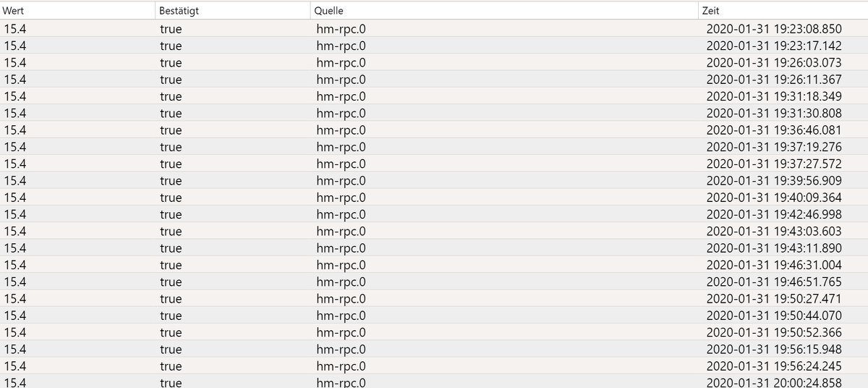The height and width of the screenshot is (388, 868).
Task: Select the row timestamped 19:23:08.850
Action: point(434,29)
